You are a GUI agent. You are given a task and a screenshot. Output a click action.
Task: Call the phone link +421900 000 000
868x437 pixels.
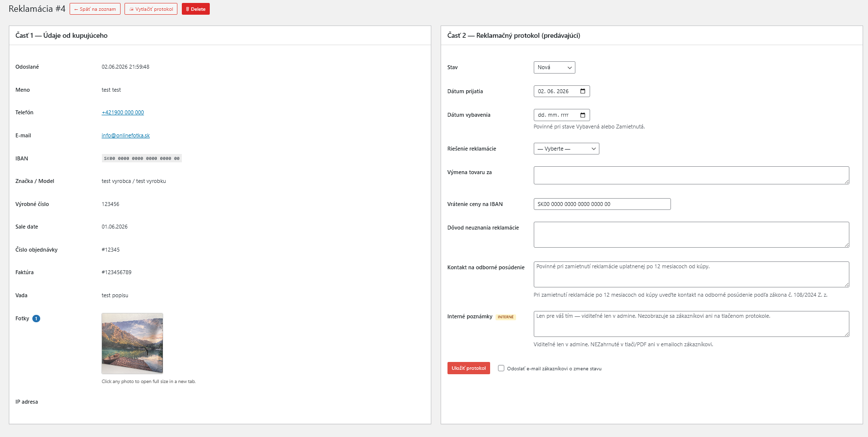(123, 112)
